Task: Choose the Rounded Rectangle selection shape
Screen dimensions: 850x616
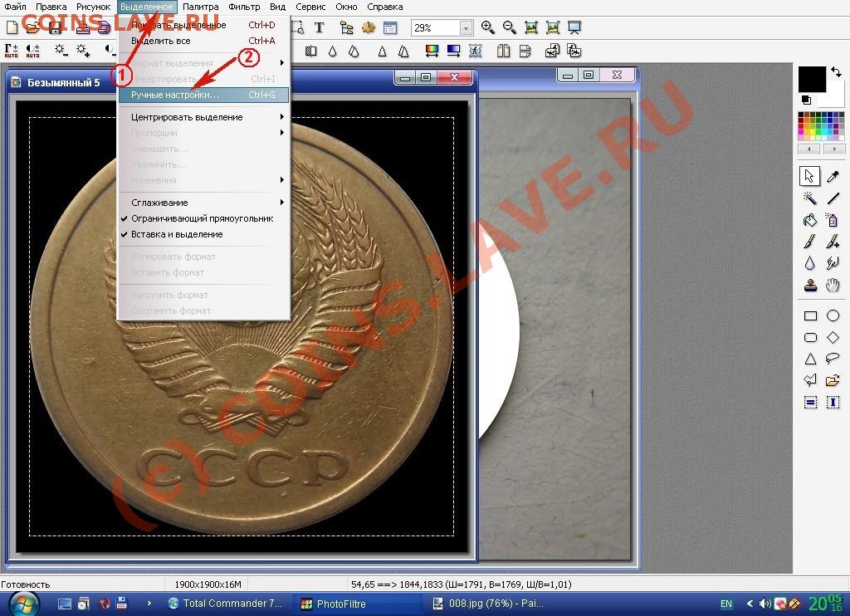Action: point(810,337)
